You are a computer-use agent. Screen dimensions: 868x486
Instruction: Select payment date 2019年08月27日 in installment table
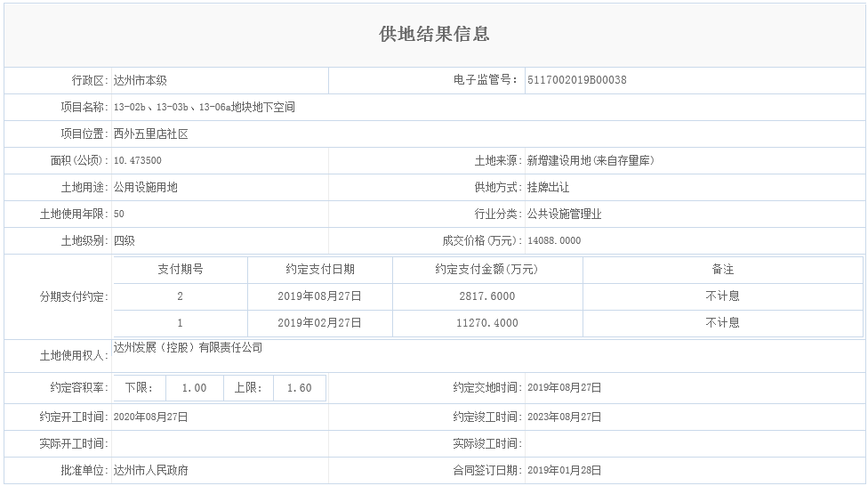click(x=319, y=296)
